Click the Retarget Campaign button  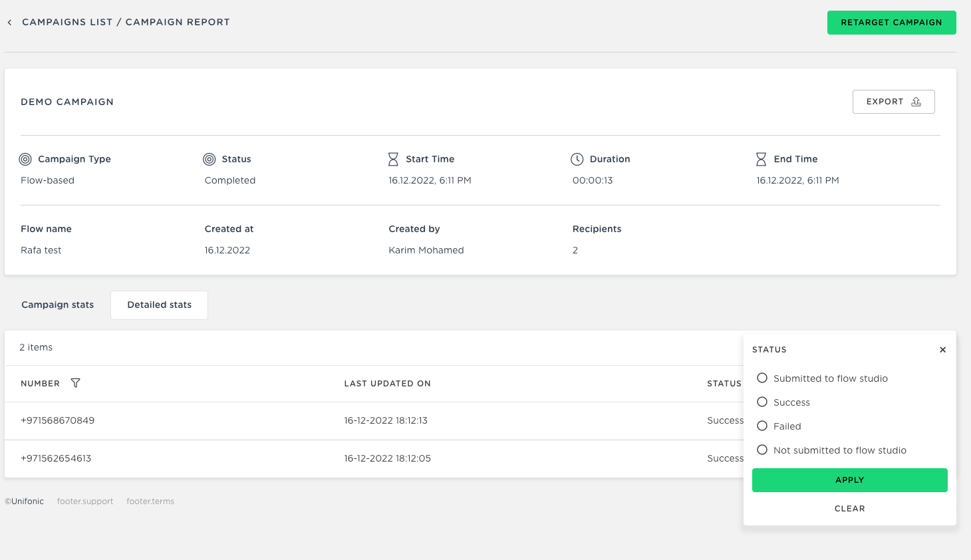891,23
